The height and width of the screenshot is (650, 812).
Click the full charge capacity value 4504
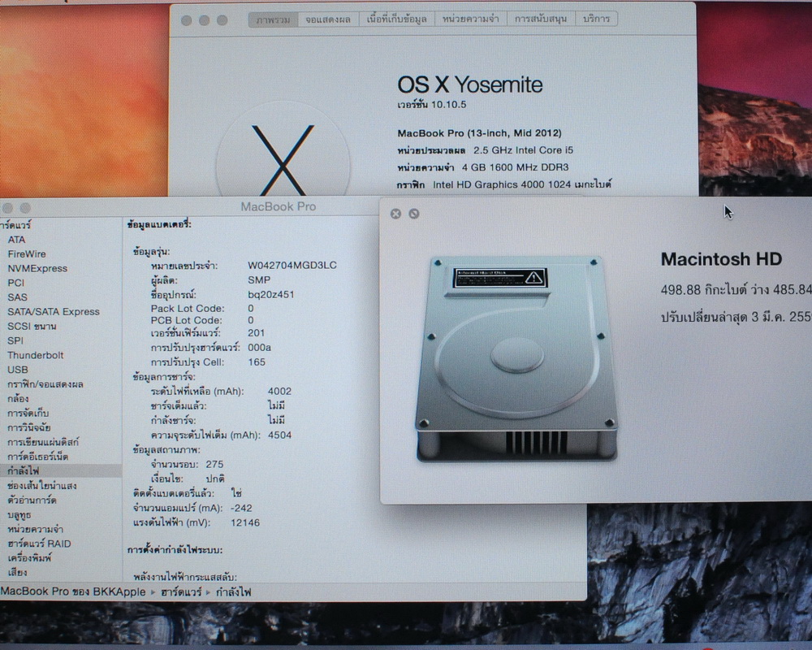coord(279,435)
